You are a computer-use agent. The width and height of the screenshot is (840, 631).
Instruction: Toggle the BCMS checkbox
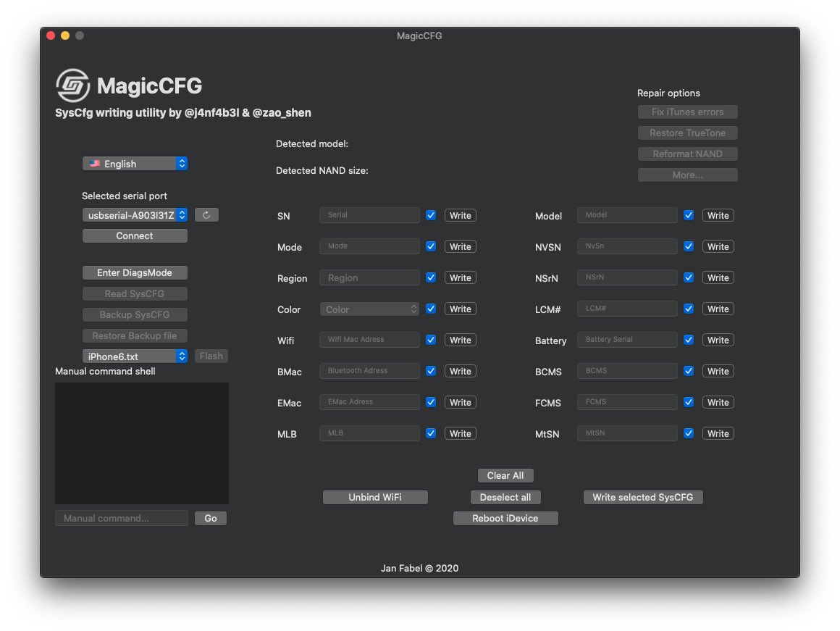click(689, 370)
